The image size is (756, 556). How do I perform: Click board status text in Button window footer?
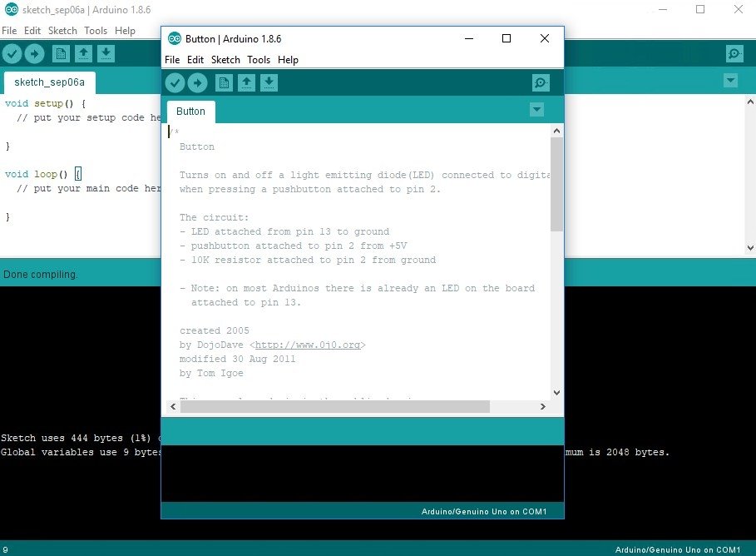point(484,512)
